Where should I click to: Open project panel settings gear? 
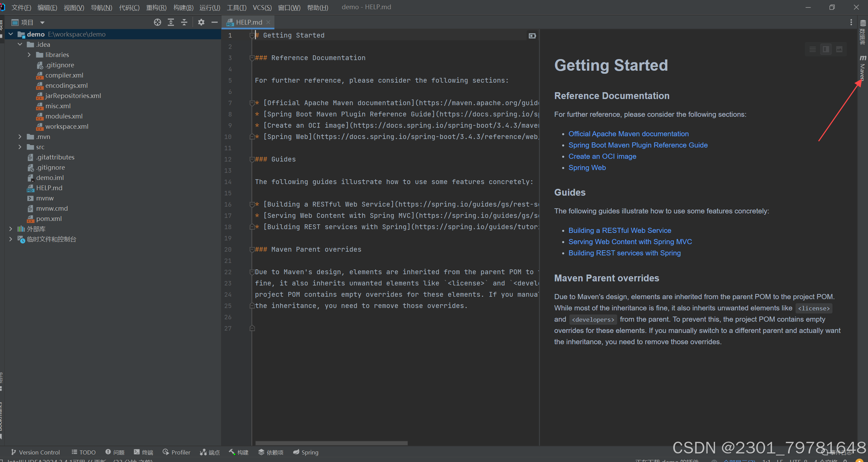[x=201, y=23]
